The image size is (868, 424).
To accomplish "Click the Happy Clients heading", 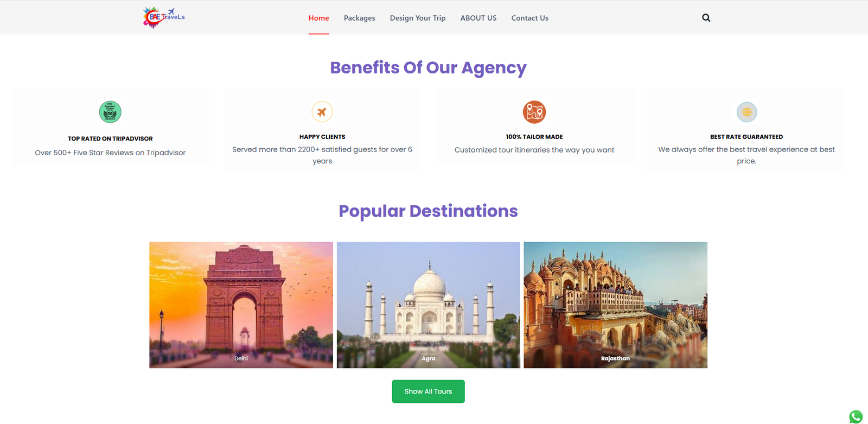I will [x=322, y=137].
